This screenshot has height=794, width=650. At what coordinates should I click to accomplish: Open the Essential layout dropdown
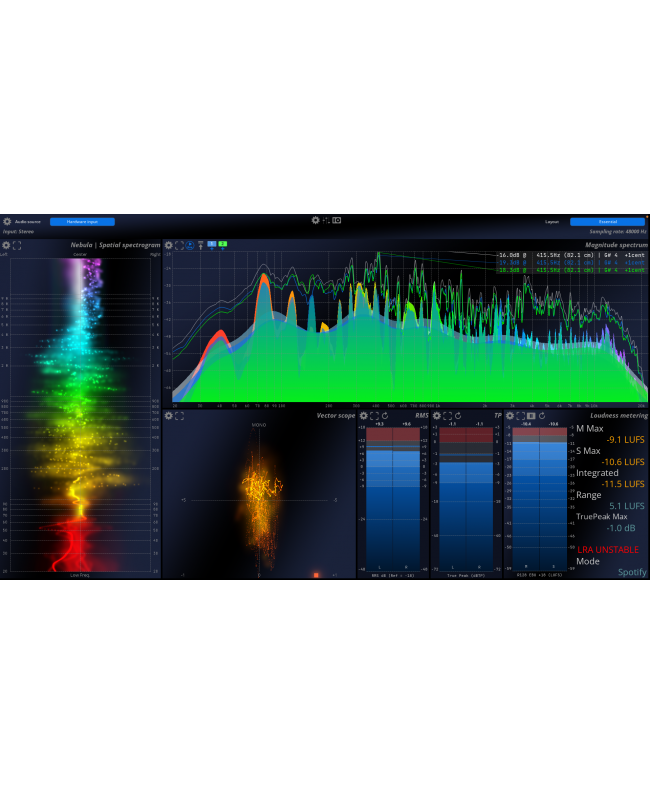click(x=607, y=222)
